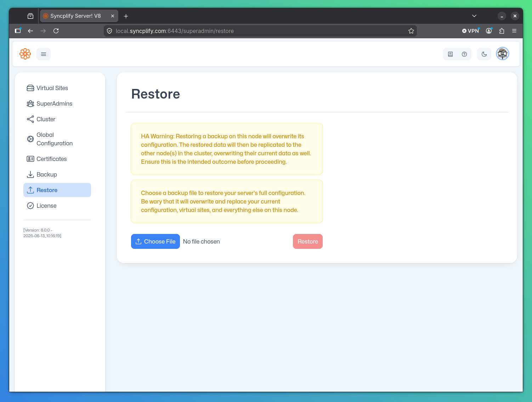Bookmark this page with star icon

pos(411,31)
